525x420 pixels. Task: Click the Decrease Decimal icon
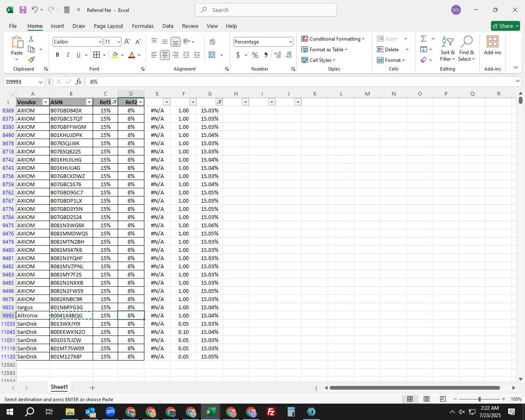pos(288,55)
